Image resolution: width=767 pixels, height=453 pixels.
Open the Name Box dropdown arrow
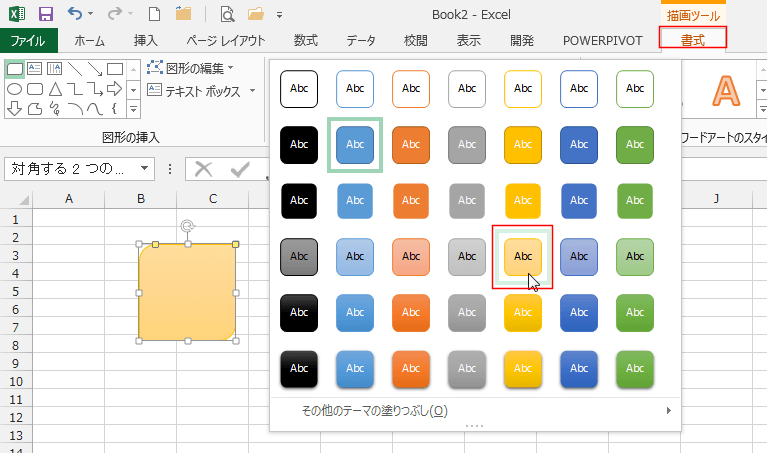tap(144, 169)
